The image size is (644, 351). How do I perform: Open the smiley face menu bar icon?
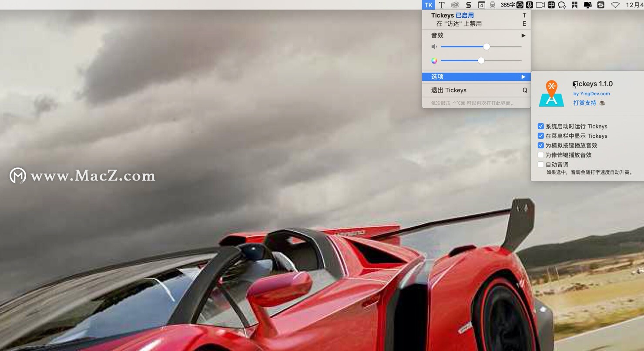[520, 5]
